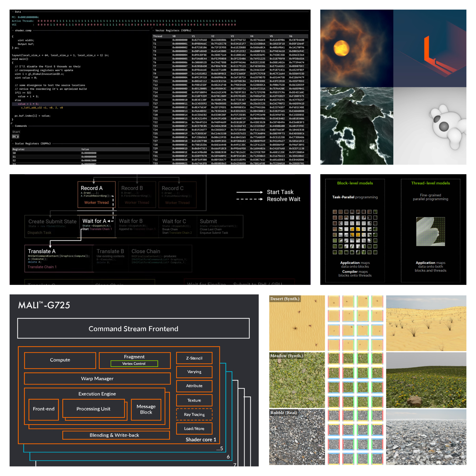Click the Start command button
Image resolution: width=476 pixels, height=476 pixels.
(x=16, y=132)
